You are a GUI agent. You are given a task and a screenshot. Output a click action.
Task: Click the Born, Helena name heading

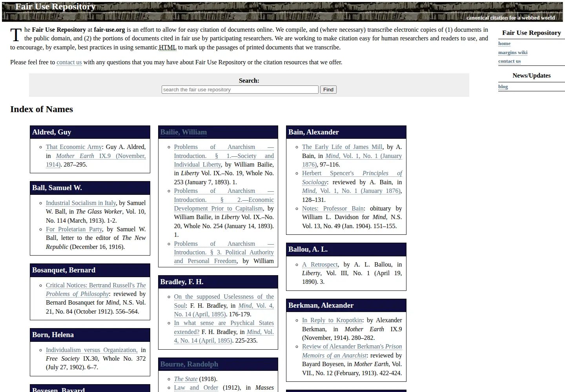[x=53, y=335]
